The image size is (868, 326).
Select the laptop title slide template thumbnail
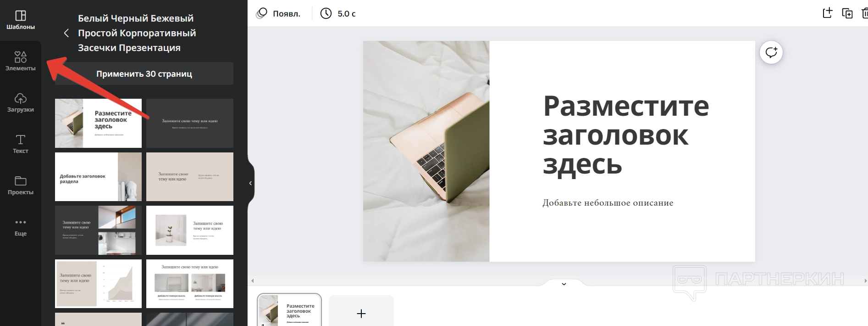click(x=98, y=123)
